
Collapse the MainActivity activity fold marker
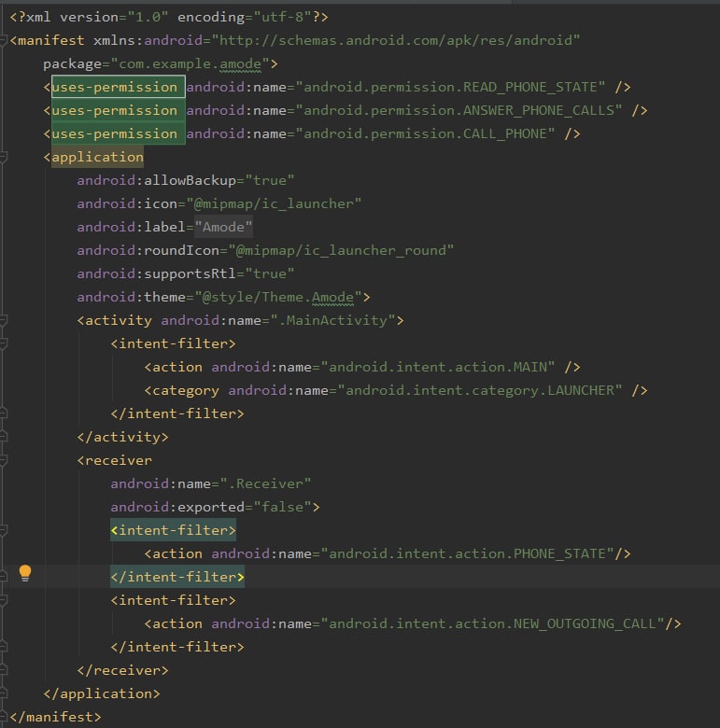[3, 320]
